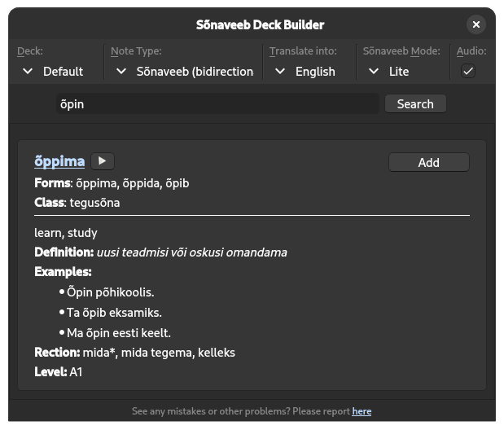Open the Translate into English dropdown
This screenshot has width=504, height=430.
(309, 72)
